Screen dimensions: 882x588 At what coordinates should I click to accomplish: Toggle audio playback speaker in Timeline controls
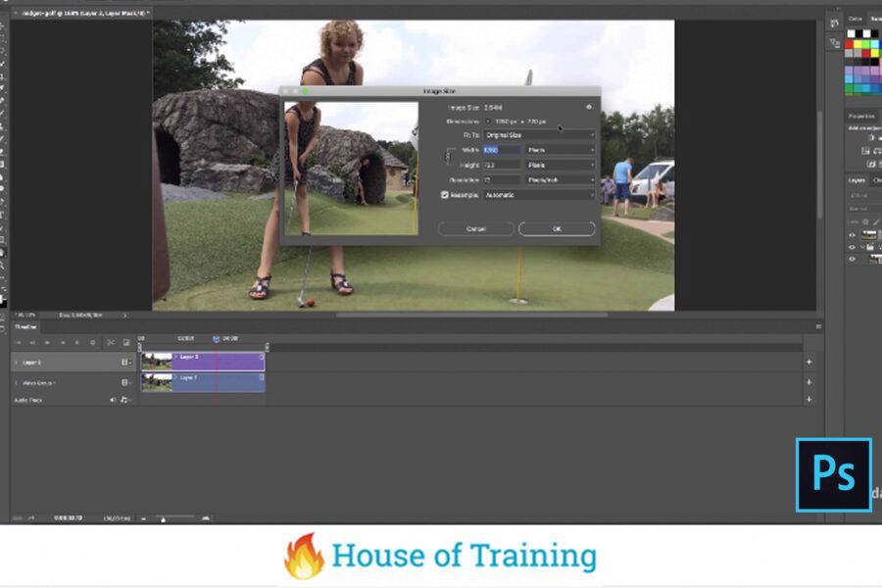click(77, 342)
